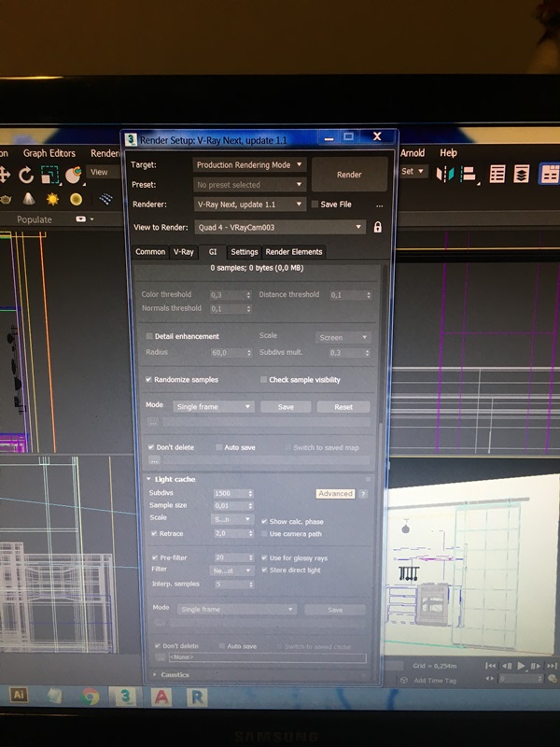Viewport: 560px width, 747px height.
Task: Open detail enhancement Scale dropdown showing Screen
Action: 343,337
